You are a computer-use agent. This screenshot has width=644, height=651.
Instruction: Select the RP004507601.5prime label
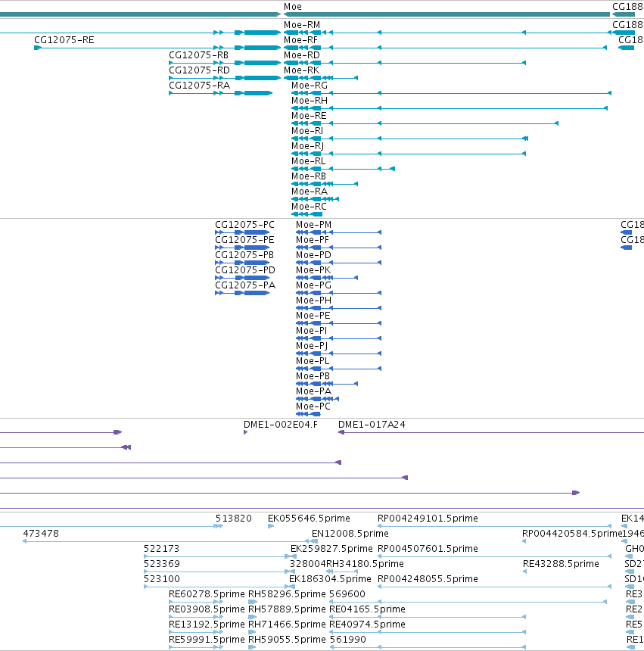(428, 549)
